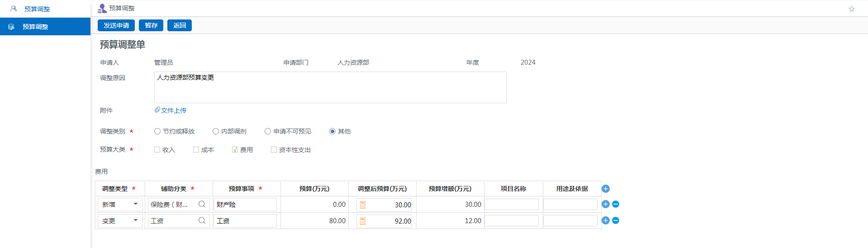Add a row after the 工资 row

click(606, 220)
